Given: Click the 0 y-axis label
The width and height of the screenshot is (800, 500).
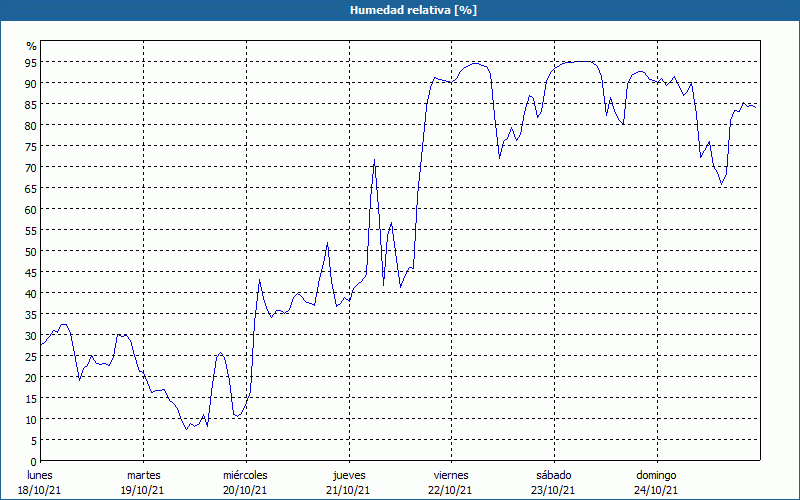Looking at the screenshot, I should coord(34,462).
